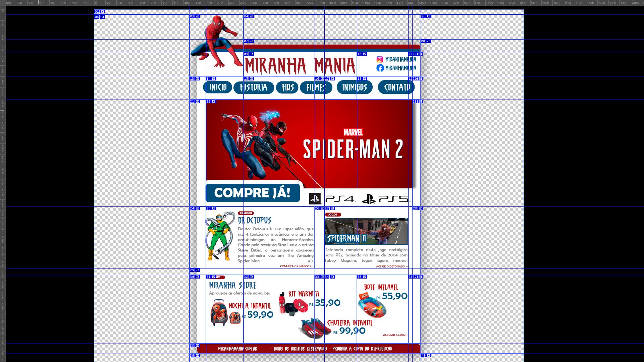
Task: Click the DR.OCTOPUS heading
Action: [x=255, y=221]
